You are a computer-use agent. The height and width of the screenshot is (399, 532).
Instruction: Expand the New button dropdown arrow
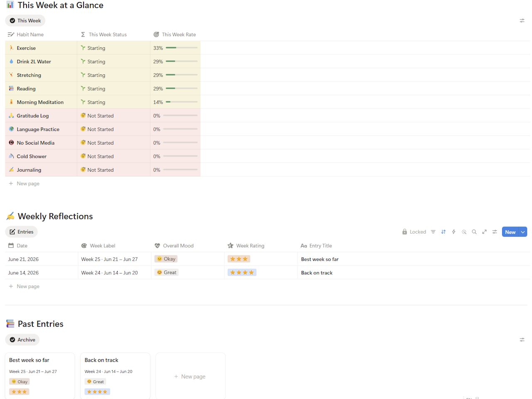pyautogui.click(x=523, y=232)
